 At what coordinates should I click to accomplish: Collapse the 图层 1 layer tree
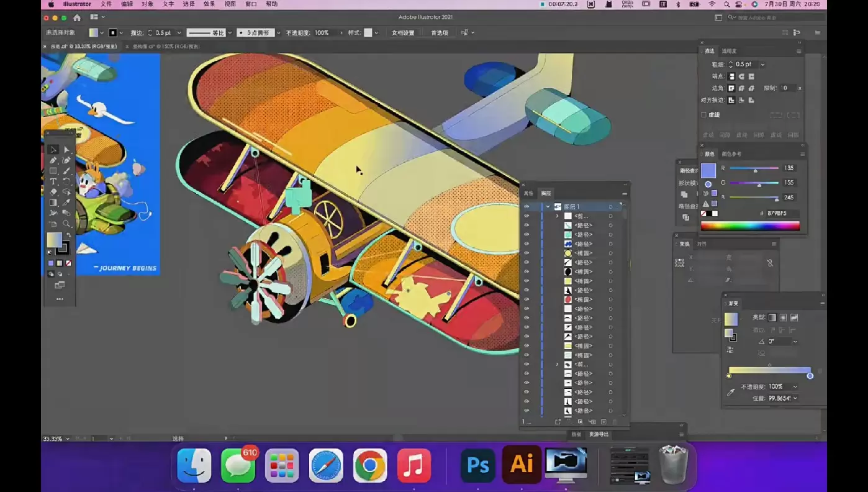pyautogui.click(x=548, y=207)
